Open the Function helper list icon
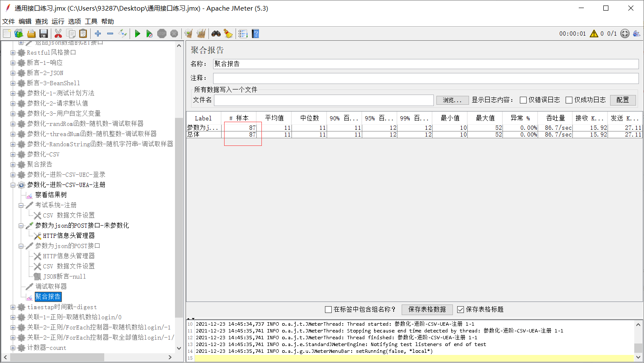The height and width of the screenshot is (363, 644). (x=243, y=34)
